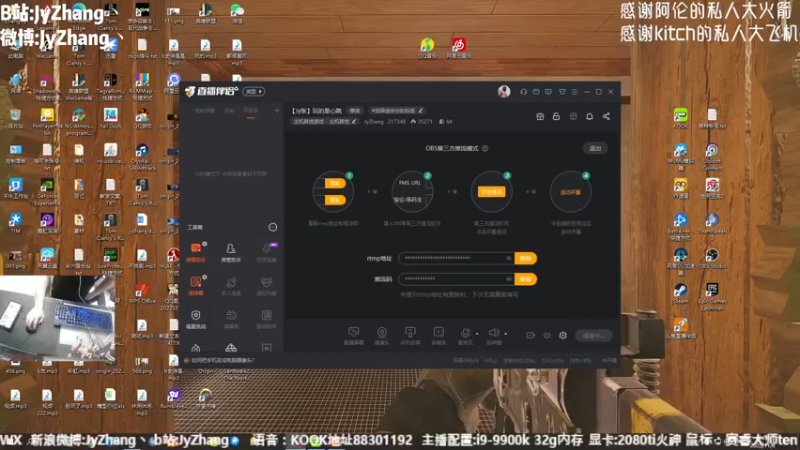The width and height of the screenshot is (800, 450).
Task: Add multimedia source from bottom bar
Action: [x=438, y=336]
